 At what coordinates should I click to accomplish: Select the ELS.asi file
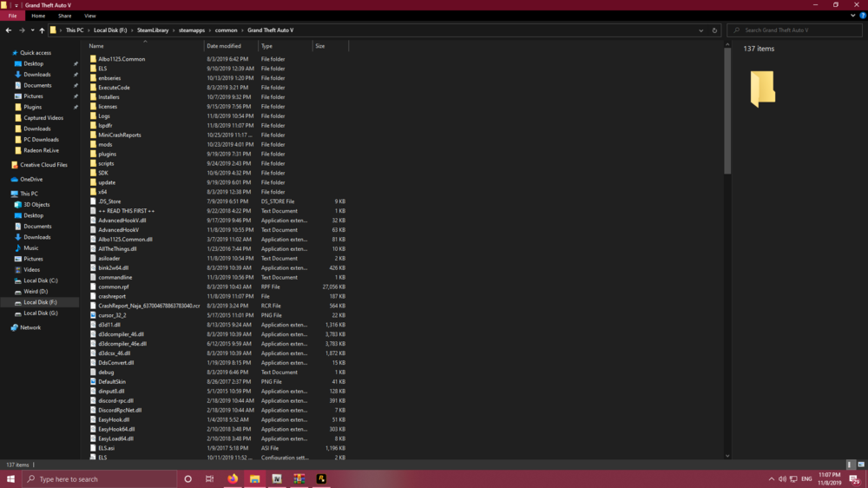(x=106, y=448)
